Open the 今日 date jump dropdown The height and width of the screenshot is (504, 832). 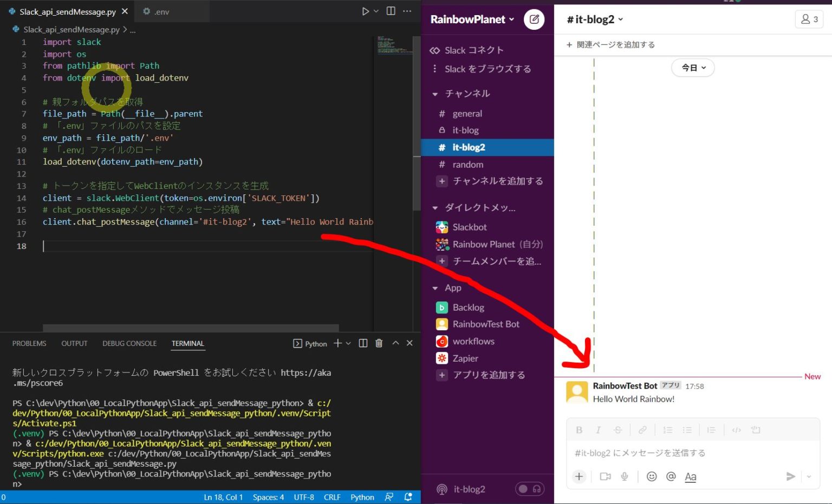[693, 68]
